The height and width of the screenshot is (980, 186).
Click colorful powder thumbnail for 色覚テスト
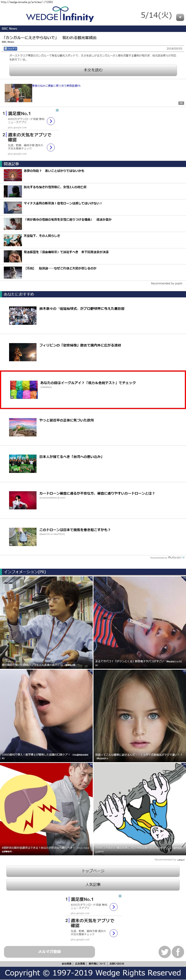(24, 390)
